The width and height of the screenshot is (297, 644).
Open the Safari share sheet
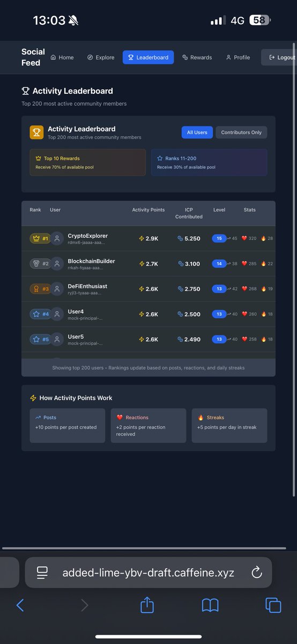tap(147, 605)
